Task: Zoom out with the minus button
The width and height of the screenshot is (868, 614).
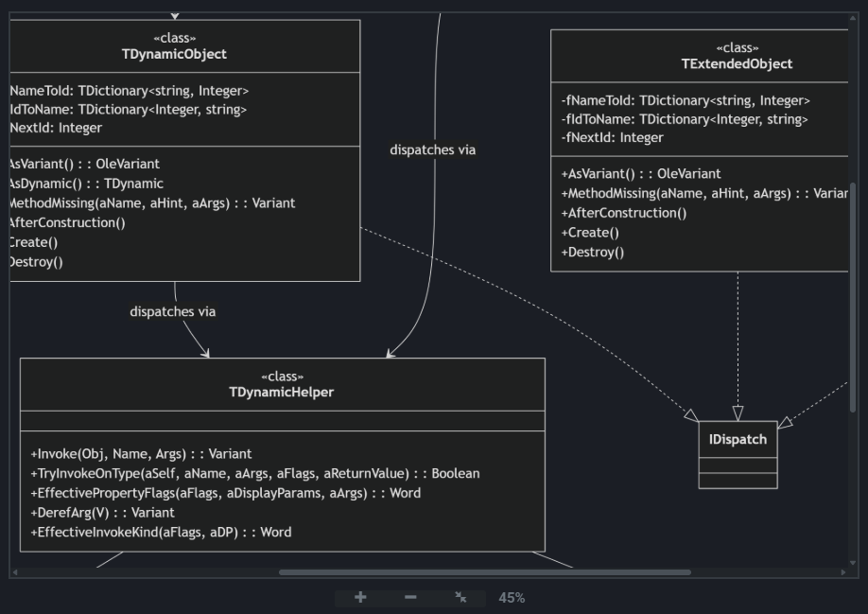Action: pyautogui.click(x=410, y=597)
